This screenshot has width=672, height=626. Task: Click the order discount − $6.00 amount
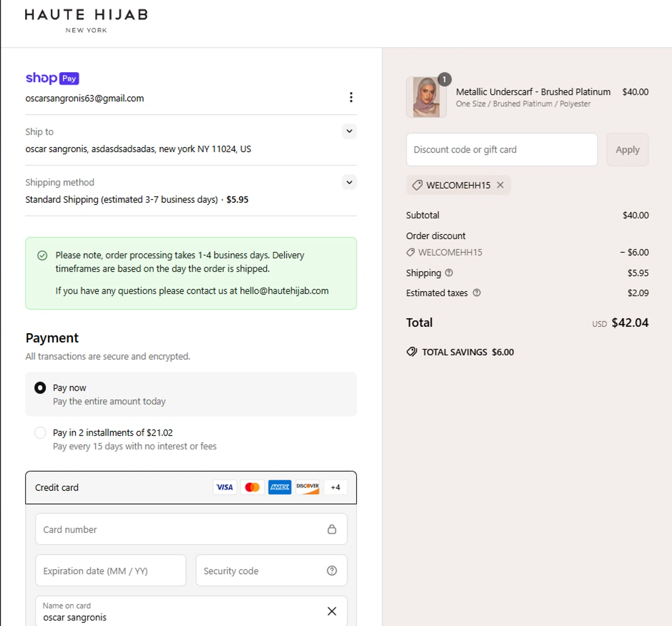point(634,252)
